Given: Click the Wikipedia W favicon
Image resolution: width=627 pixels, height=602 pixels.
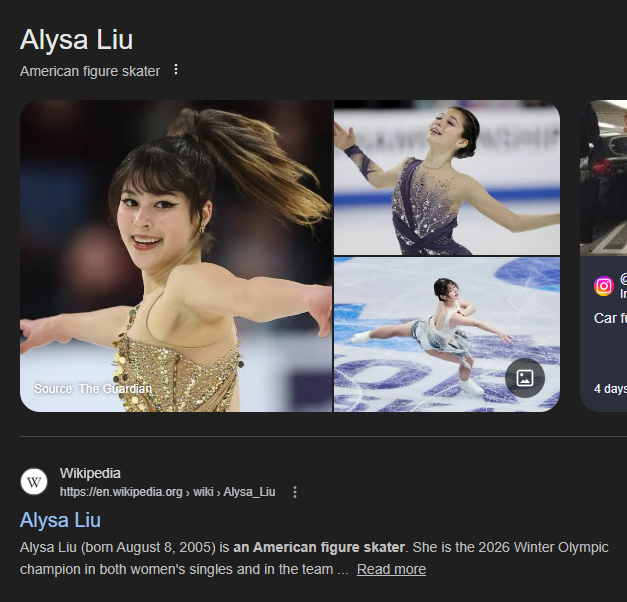Looking at the screenshot, I should click(x=34, y=482).
